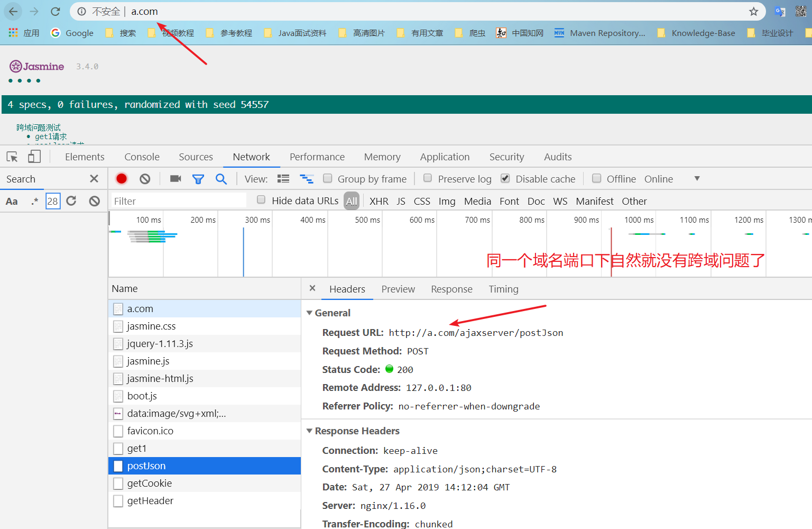Uncheck the Disable cache checkbox
Screen dimensions: 812x529
[x=505, y=178]
